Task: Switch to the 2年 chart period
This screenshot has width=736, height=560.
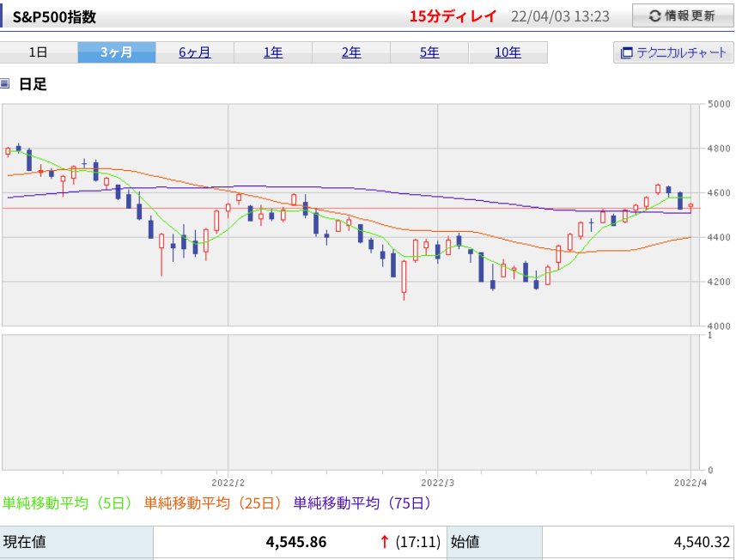Action: pyautogui.click(x=351, y=52)
